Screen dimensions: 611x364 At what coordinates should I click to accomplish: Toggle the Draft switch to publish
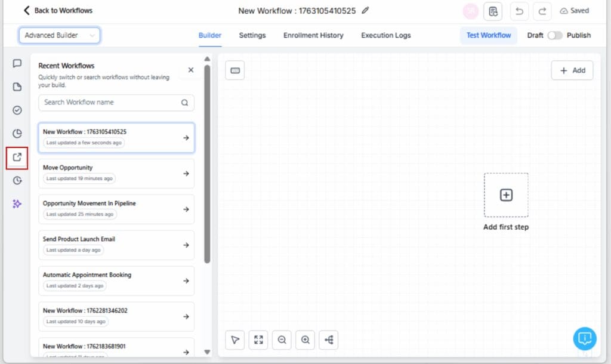(x=556, y=35)
